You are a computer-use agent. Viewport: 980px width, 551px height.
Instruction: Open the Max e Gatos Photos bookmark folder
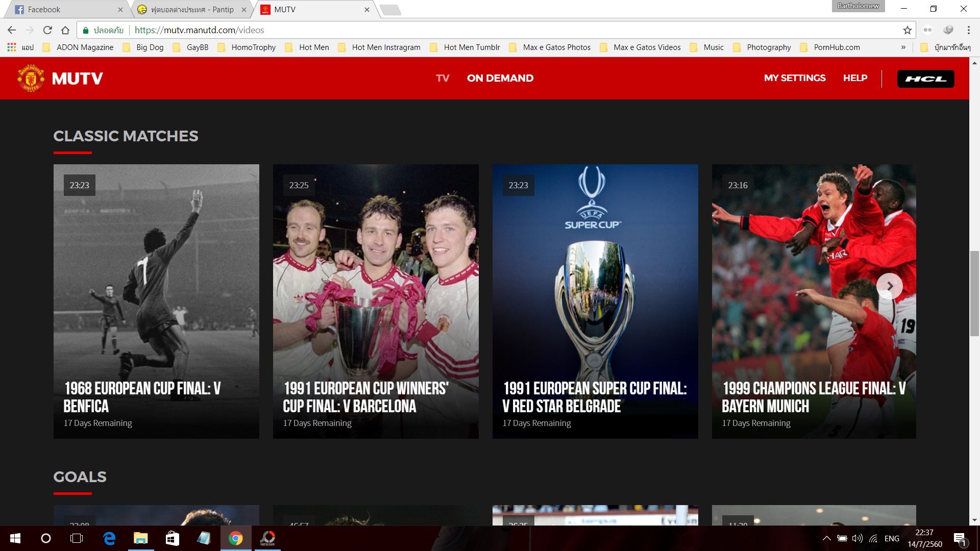(550, 47)
